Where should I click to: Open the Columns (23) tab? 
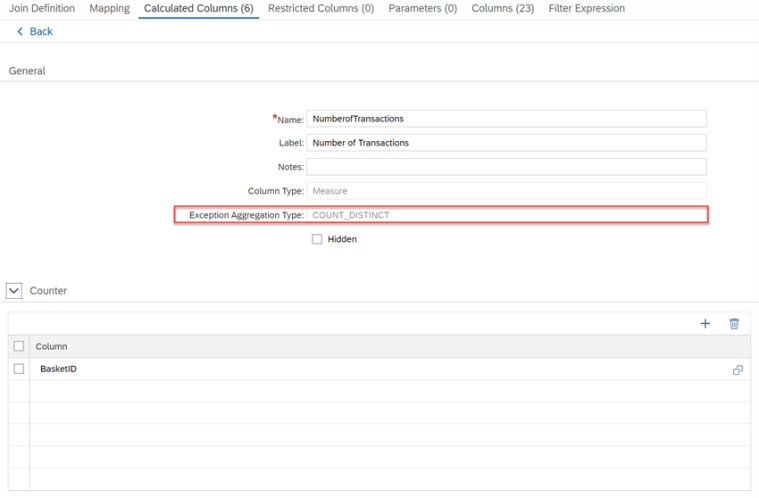[x=502, y=9]
